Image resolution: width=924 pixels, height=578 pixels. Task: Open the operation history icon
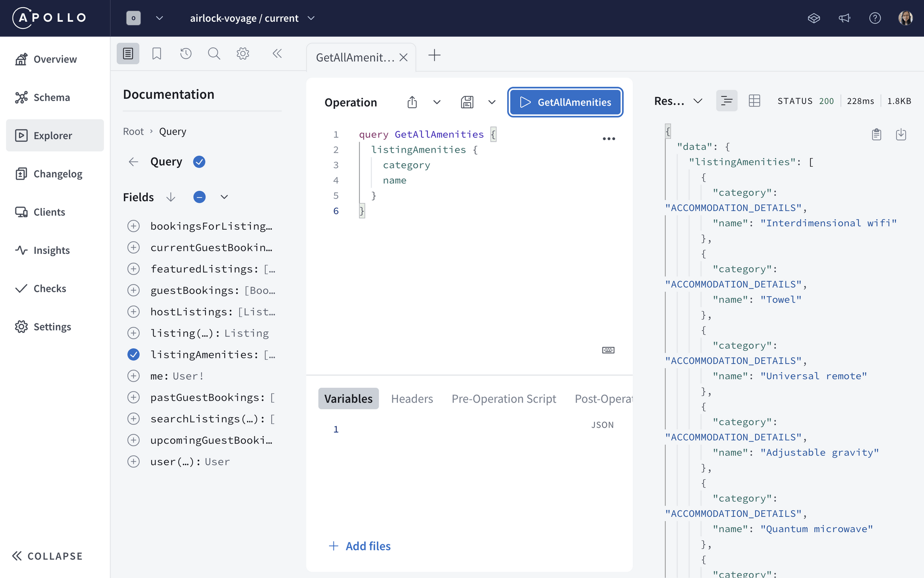pos(186,53)
